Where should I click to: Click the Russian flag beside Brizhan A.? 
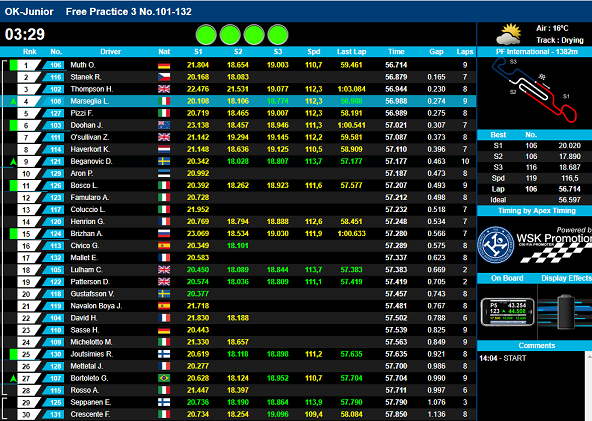[x=164, y=234]
